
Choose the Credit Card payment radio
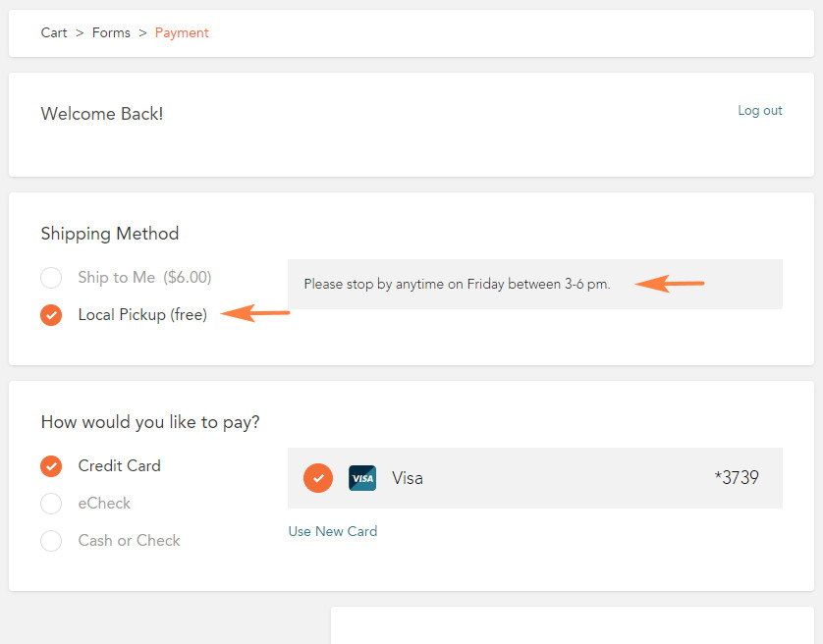point(51,466)
